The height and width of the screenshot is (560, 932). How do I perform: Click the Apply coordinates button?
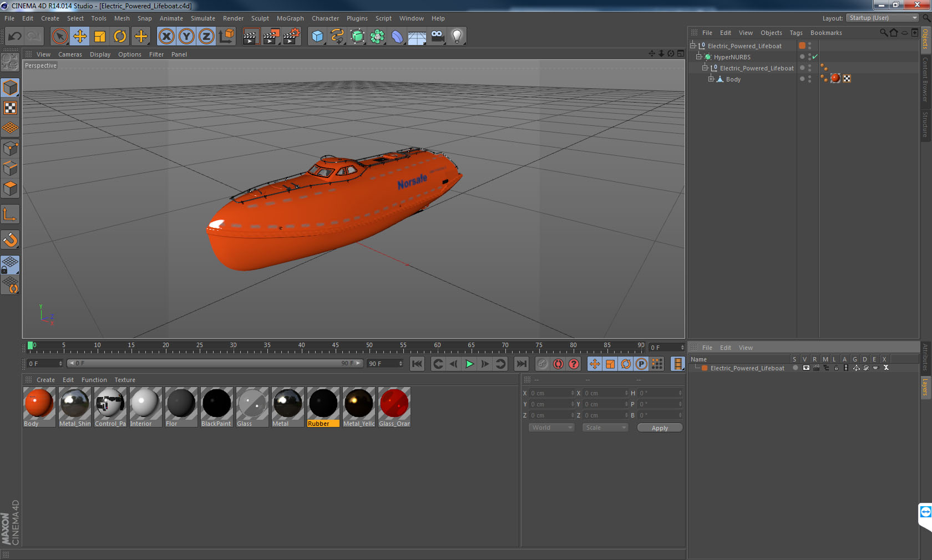pyautogui.click(x=660, y=428)
